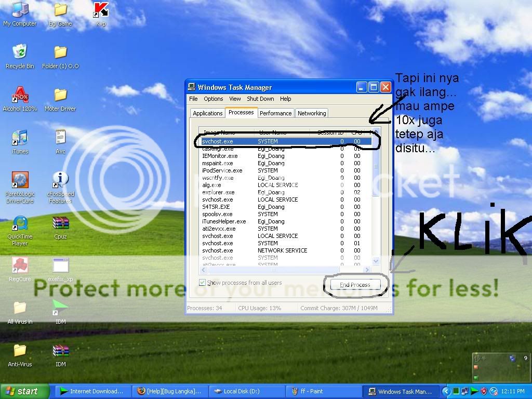Select the mspaint.exe process row

pyautogui.click(x=285, y=163)
